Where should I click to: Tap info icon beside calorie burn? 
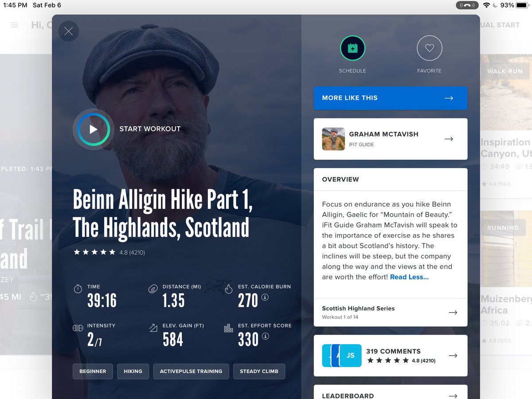click(265, 297)
